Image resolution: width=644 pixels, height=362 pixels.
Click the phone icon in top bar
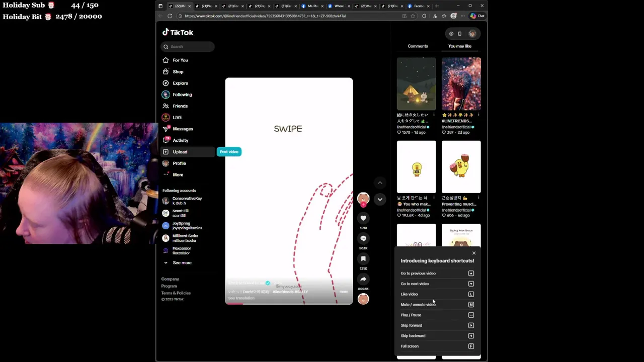click(x=459, y=34)
